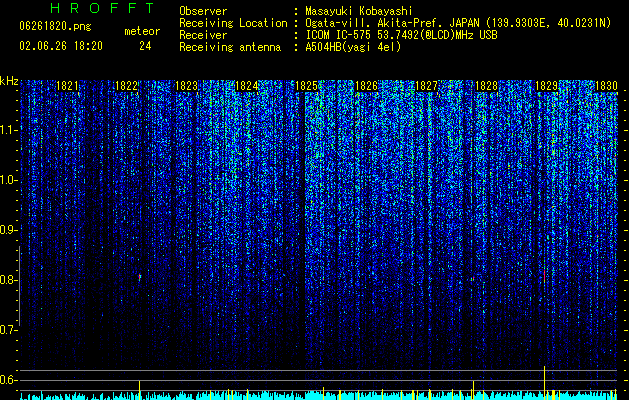Screen dimensions: 629x400
Task: Click the 1830 time marker
Action: point(606,86)
